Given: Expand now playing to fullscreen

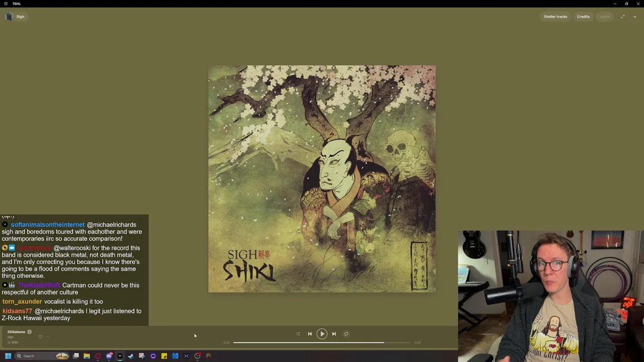Looking at the screenshot, I should pyautogui.click(x=622, y=17).
